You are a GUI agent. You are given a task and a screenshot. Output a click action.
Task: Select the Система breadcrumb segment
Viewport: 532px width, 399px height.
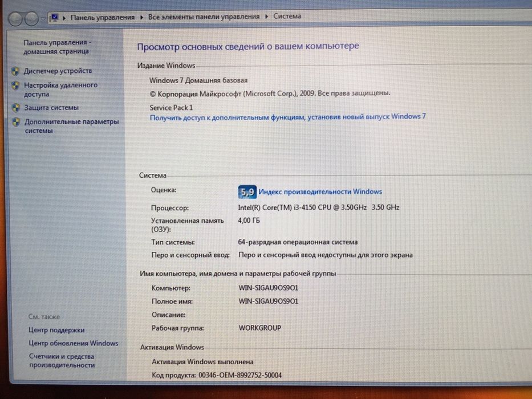click(287, 16)
